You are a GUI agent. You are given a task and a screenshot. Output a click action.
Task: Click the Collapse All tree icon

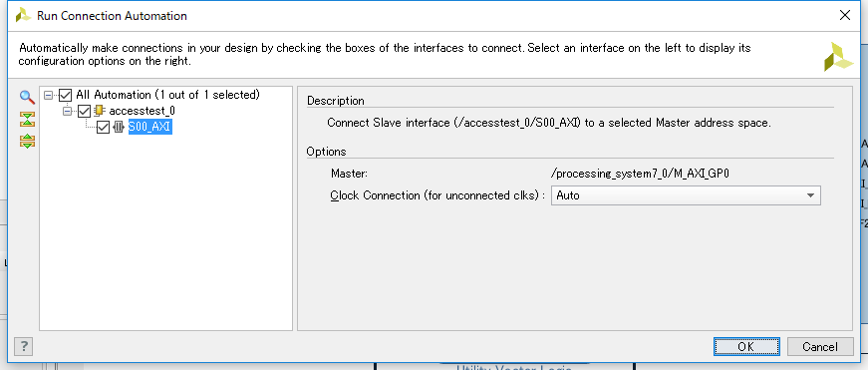click(x=27, y=119)
